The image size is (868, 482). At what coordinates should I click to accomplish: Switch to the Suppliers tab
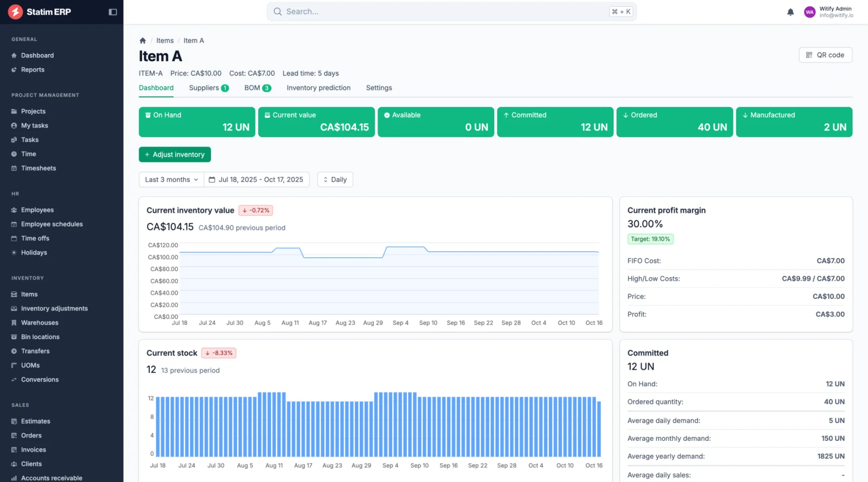tap(209, 88)
